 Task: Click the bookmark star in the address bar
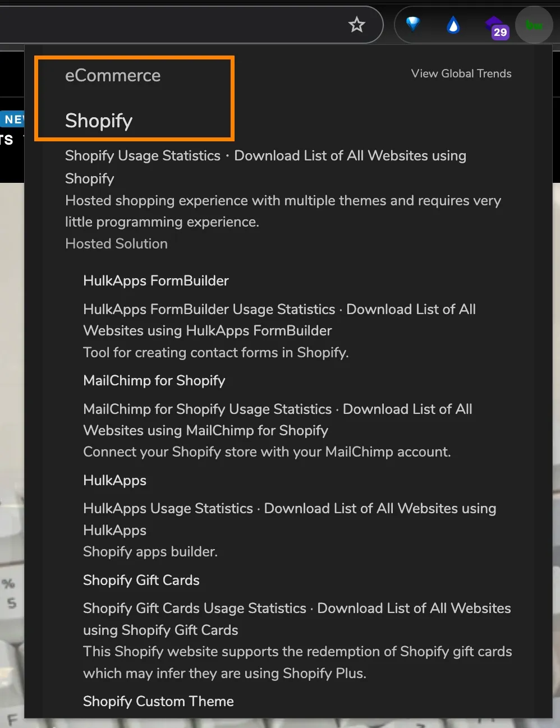tap(357, 25)
